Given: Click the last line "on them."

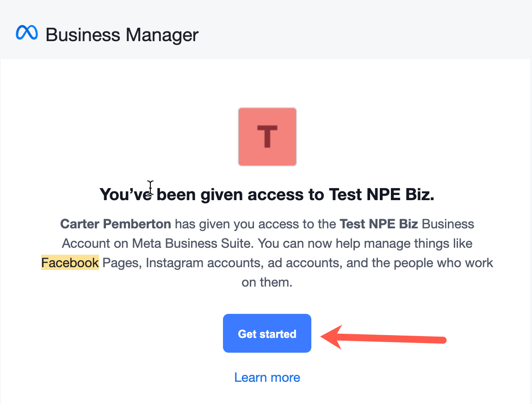Looking at the screenshot, I should pyautogui.click(x=267, y=282).
